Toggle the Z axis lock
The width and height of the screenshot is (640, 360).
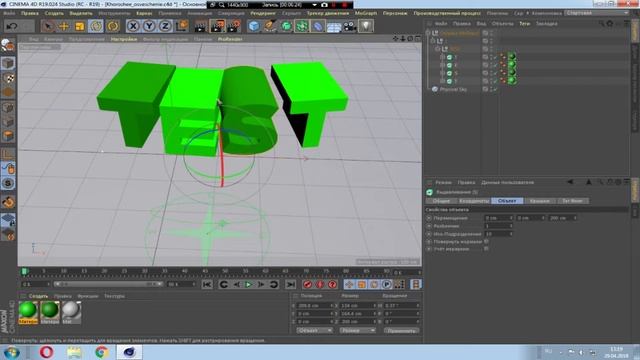click(165, 26)
